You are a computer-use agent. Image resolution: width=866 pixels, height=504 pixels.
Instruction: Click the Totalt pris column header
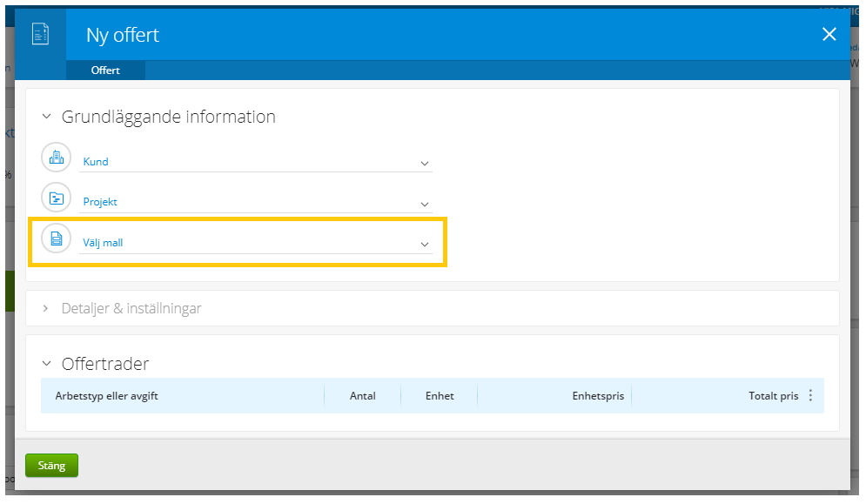pyautogui.click(x=773, y=396)
